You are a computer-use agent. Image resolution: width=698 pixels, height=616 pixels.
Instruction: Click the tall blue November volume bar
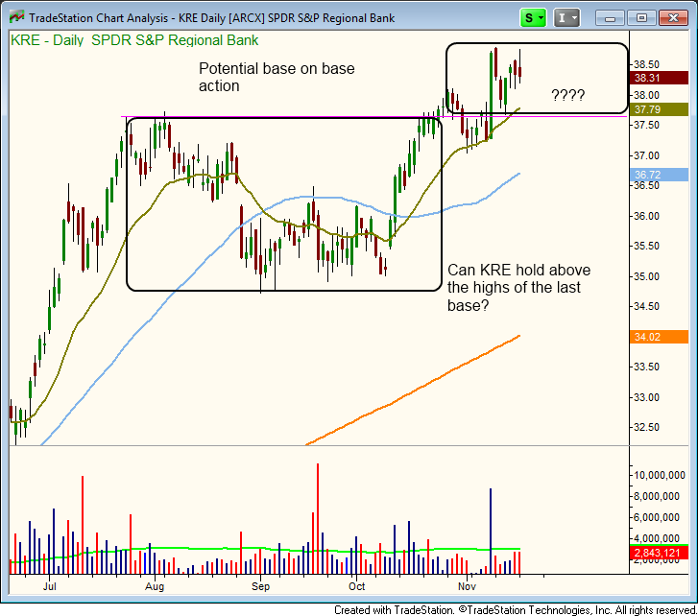(x=491, y=531)
